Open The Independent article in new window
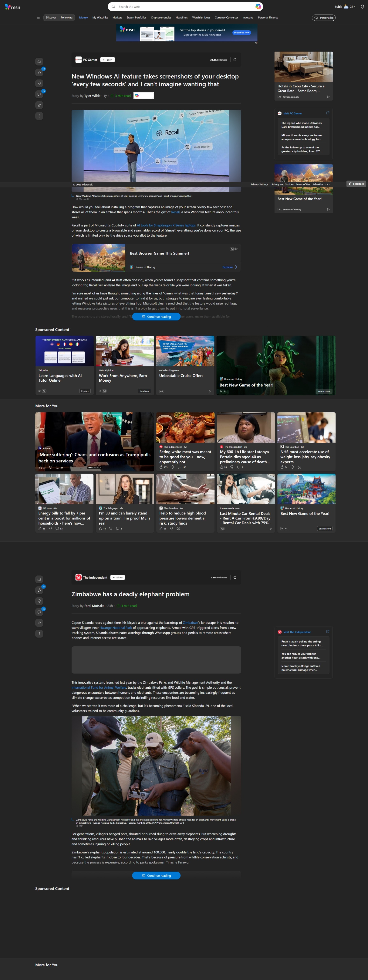Viewport: 368px width, 980px height. 235,578
